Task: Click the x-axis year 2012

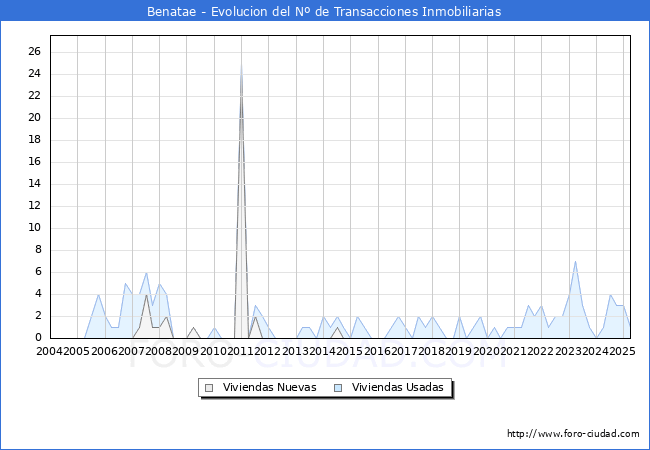Action: 268,351
